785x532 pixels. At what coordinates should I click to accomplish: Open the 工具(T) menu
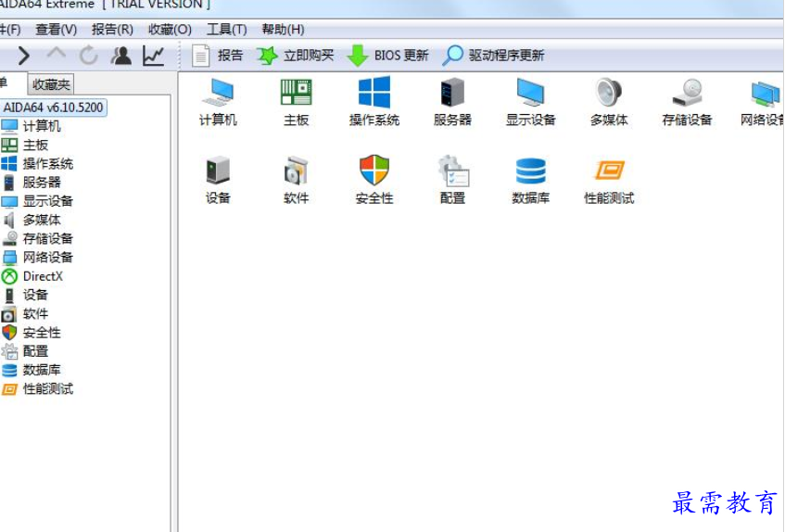227,30
